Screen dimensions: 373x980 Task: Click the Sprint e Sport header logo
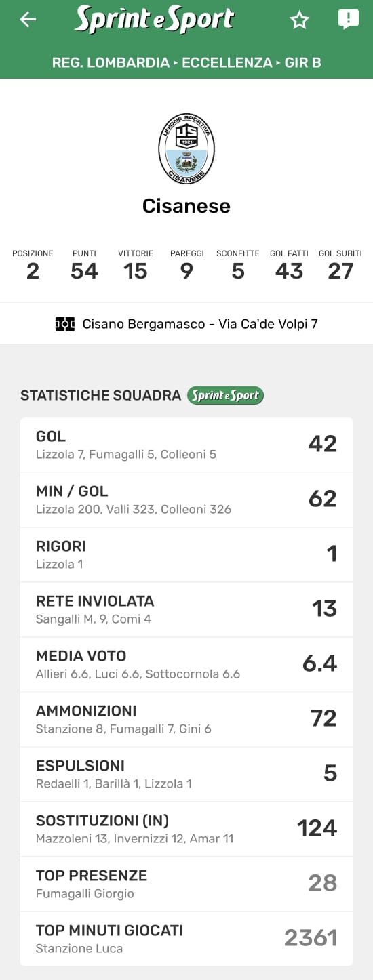(x=155, y=20)
